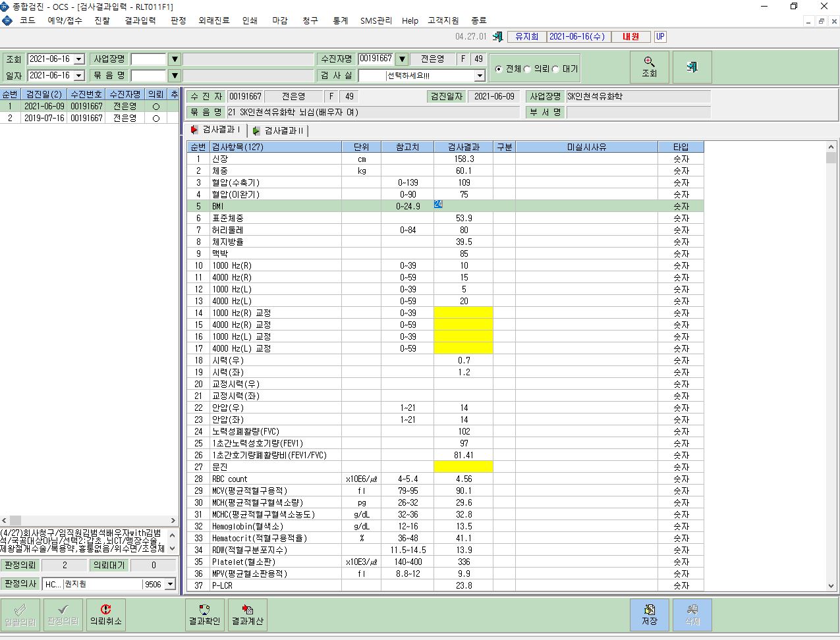Open the 검사실 선택하세요 dropdown
The height and width of the screenshot is (640, 840).
[480, 76]
